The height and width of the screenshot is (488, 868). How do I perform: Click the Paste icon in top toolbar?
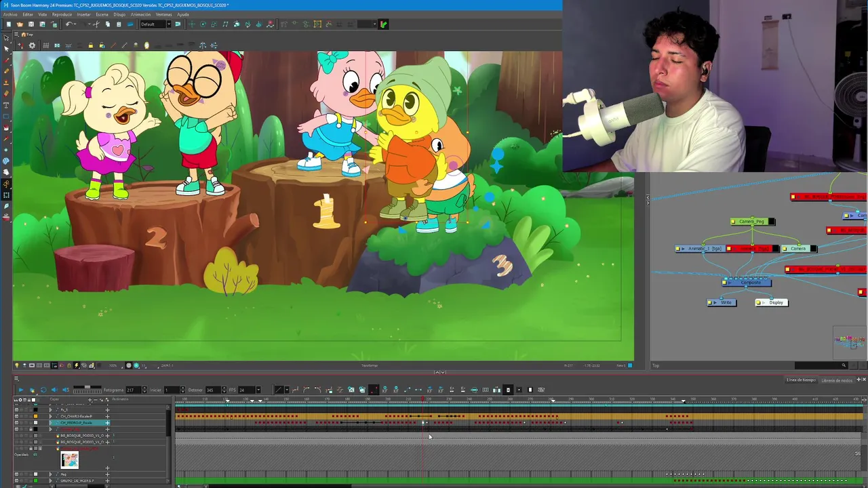(119, 24)
